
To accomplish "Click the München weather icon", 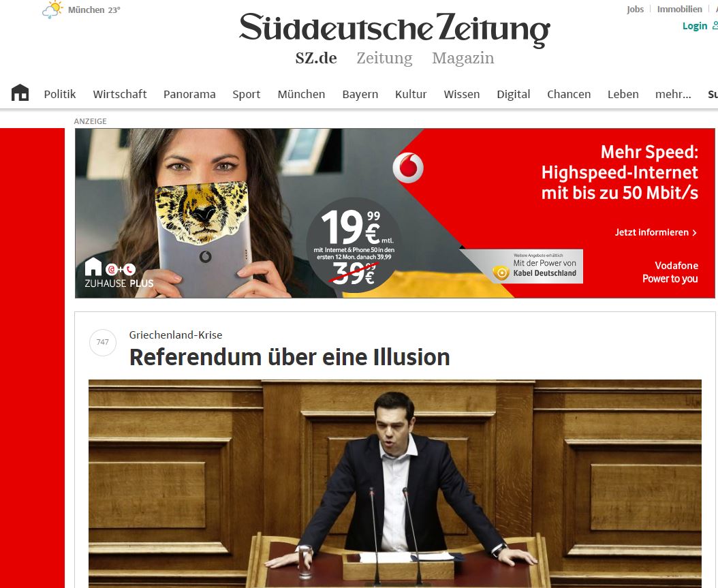I will pyautogui.click(x=52, y=10).
